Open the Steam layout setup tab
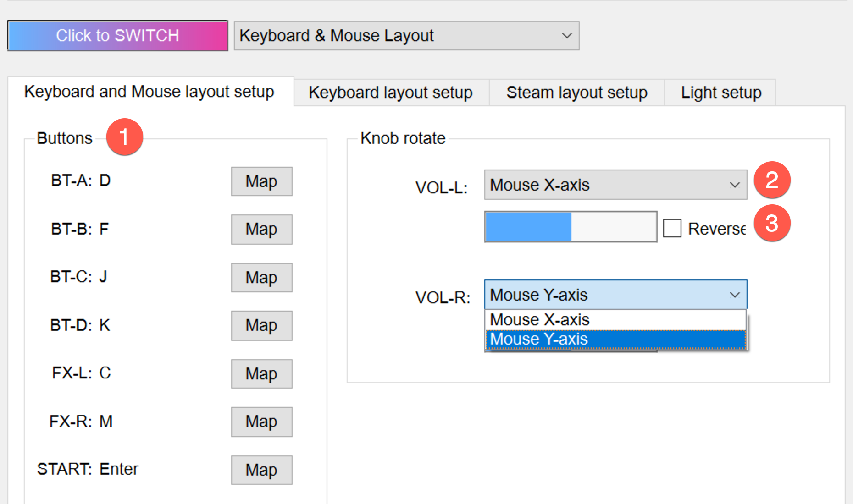The width and height of the screenshot is (853, 504). click(576, 93)
